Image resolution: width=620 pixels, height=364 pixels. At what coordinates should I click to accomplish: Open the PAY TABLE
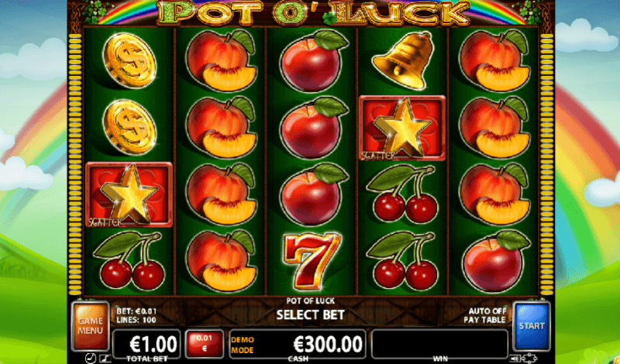(x=485, y=320)
